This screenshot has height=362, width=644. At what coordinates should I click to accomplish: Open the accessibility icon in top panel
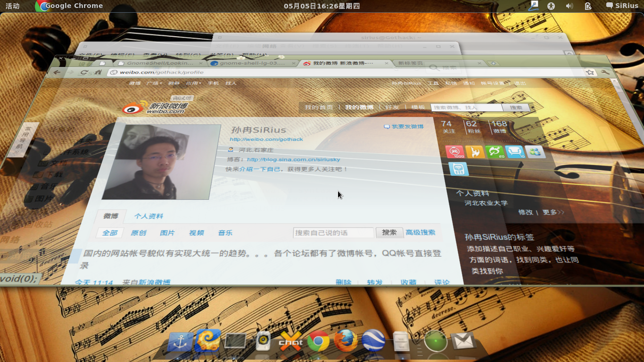(551, 6)
